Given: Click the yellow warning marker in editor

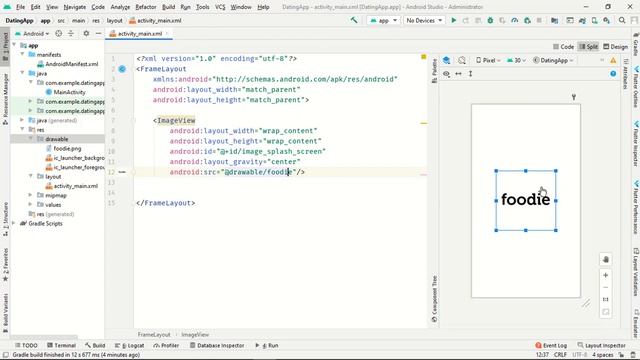Looking at the screenshot, I should click(424, 57).
